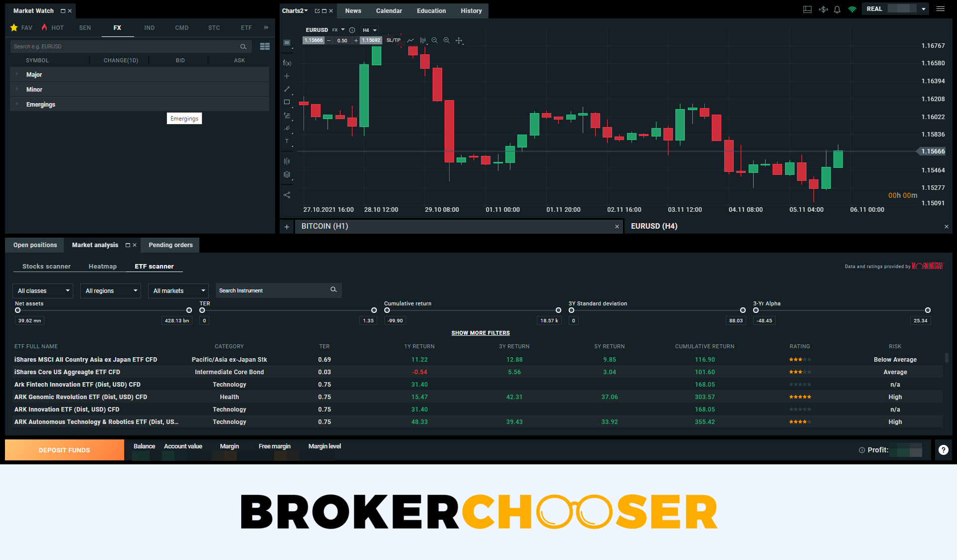The width and height of the screenshot is (957, 560).
Task: Toggle the ETF category tab in Market Watch
Action: pyautogui.click(x=246, y=27)
